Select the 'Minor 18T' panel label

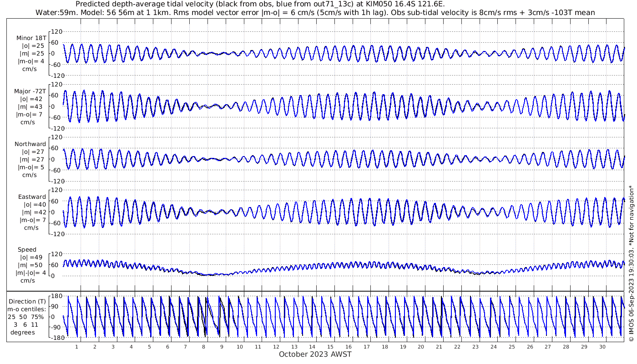tap(31, 38)
